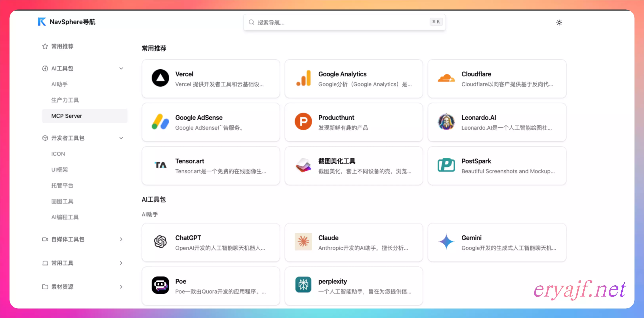This screenshot has height=318, width=644.
Task: Click the Gemini sparkle logo
Action: pyautogui.click(x=446, y=242)
